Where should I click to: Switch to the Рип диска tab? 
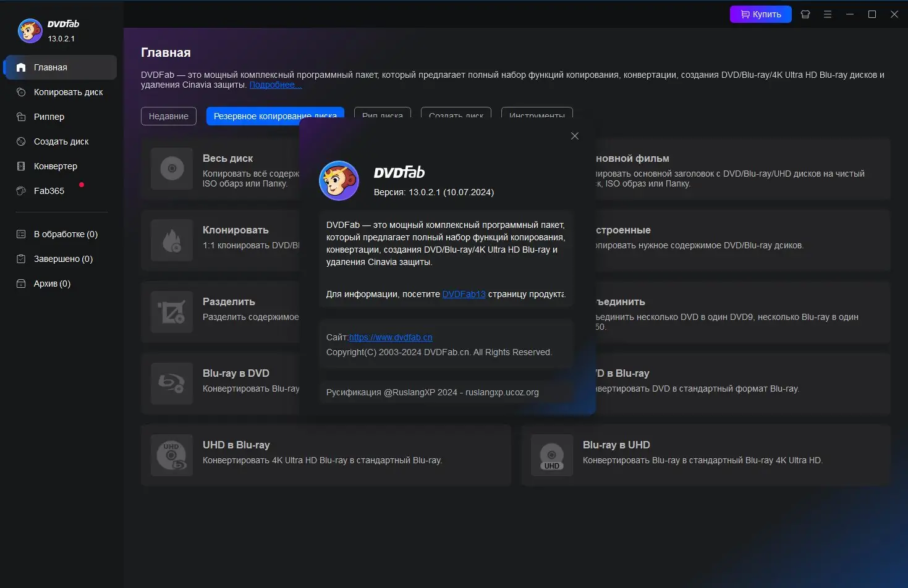pyautogui.click(x=383, y=113)
